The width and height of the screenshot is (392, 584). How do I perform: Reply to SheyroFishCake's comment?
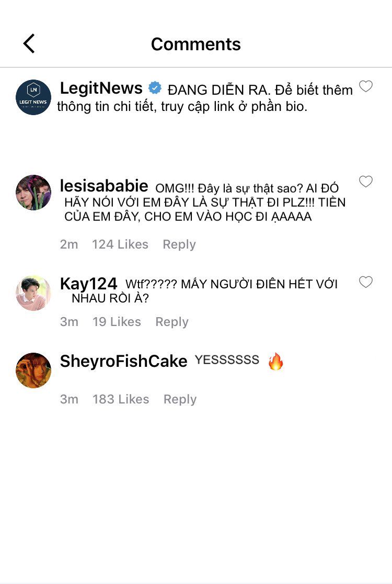tap(180, 399)
